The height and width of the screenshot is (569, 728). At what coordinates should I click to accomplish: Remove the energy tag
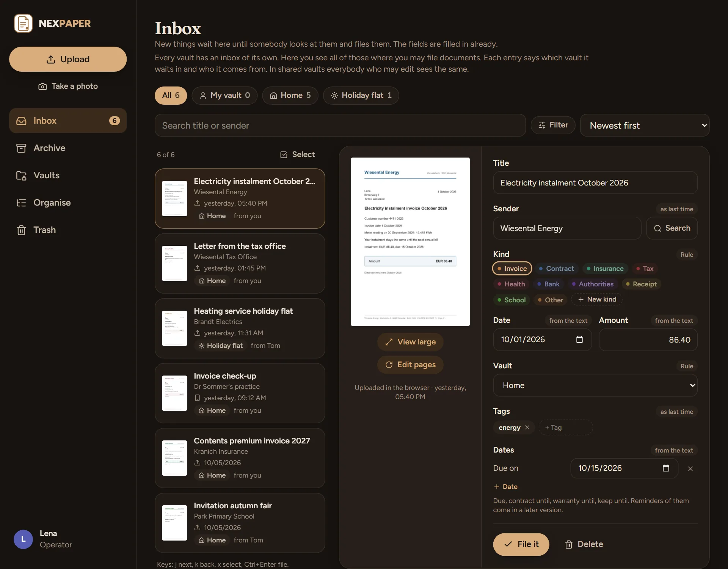[527, 428]
